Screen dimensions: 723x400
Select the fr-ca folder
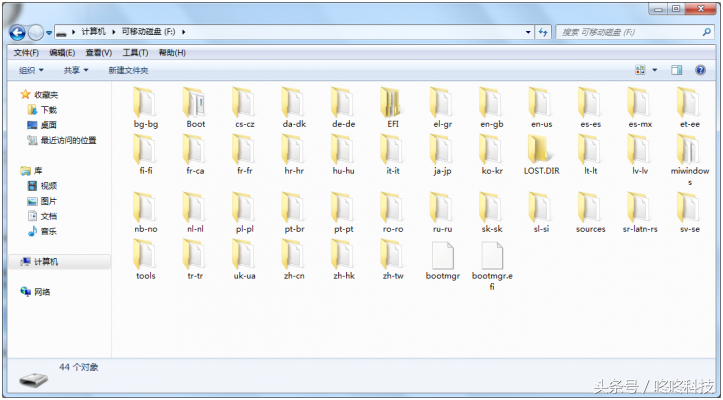click(x=196, y=154)
